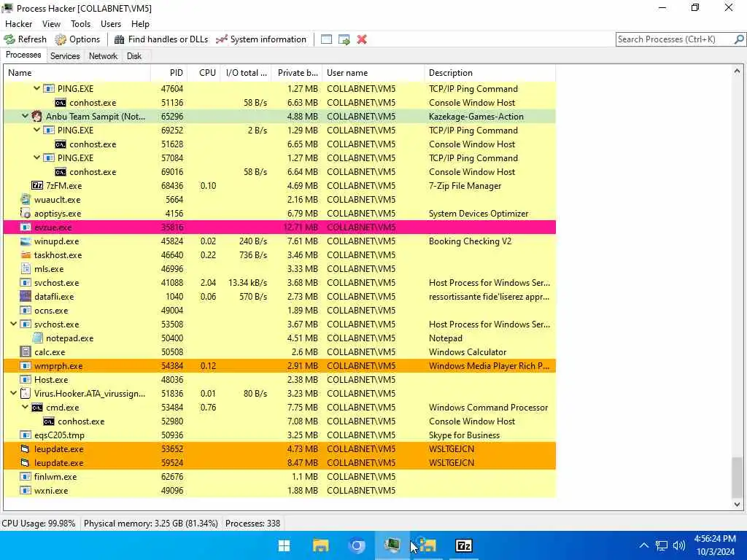Collapse the PING.EXE 57084 tree node
Viewport: 747px width, 560px height.
click(36, 157)
